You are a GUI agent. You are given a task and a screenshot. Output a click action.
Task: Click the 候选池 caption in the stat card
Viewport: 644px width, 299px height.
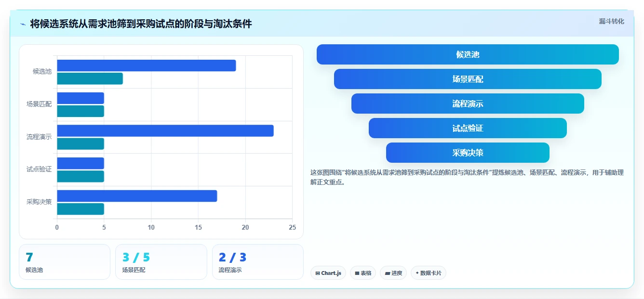pos(34,270)
